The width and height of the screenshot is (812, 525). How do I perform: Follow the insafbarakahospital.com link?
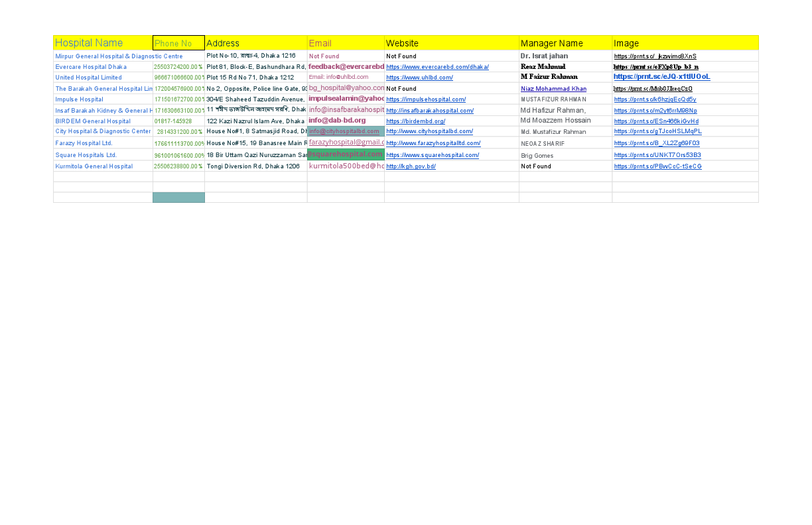point(430,110)
